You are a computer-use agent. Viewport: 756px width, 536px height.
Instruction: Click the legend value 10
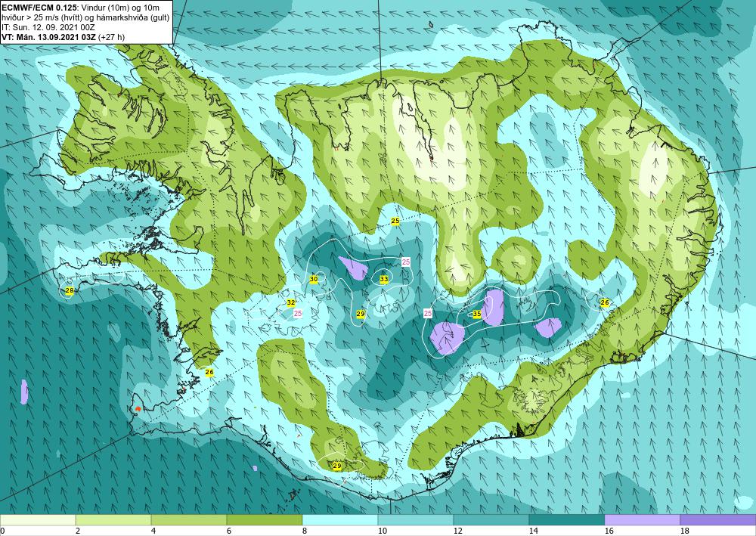pos(382,531)
